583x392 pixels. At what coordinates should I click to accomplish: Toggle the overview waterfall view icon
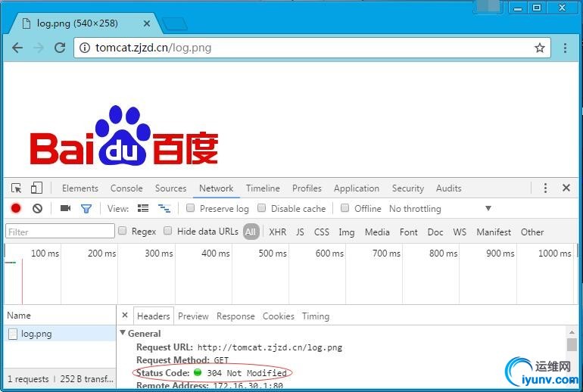tap(164, 208)
